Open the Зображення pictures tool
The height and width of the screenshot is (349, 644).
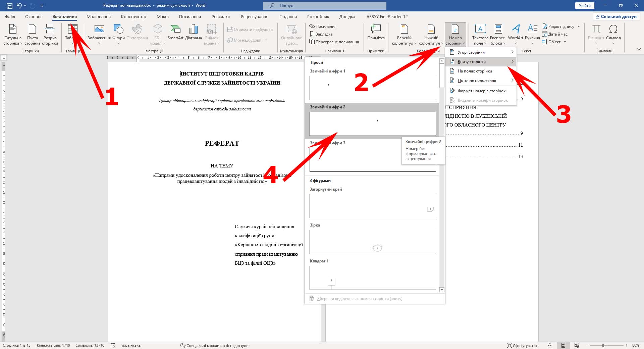coord(99,35)
